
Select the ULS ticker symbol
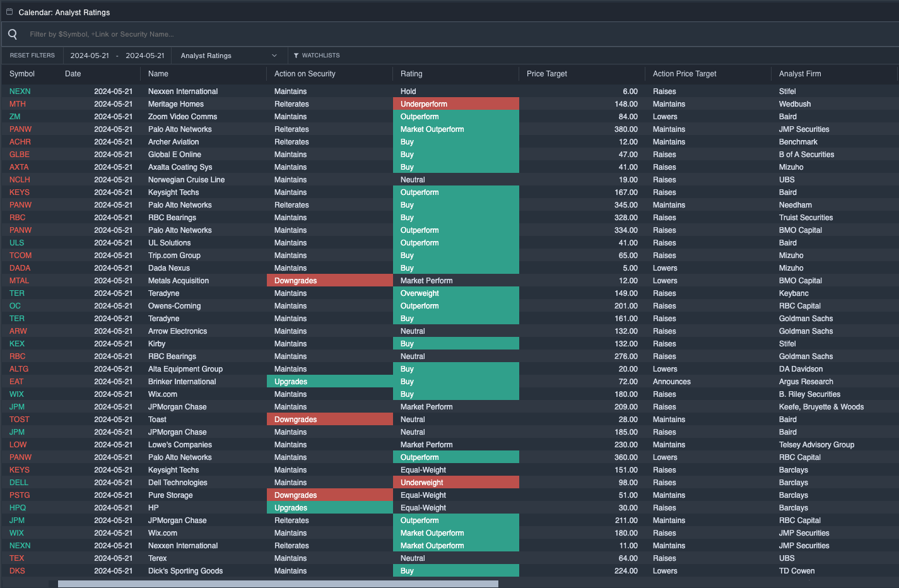click(x=16, y=243)
